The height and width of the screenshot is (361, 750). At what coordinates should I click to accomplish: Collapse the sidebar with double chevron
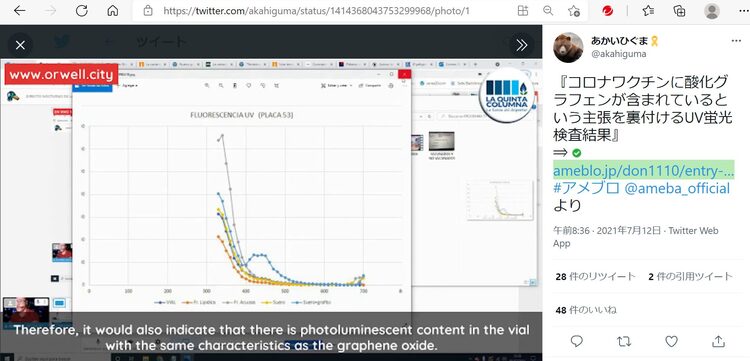[521, 45]
